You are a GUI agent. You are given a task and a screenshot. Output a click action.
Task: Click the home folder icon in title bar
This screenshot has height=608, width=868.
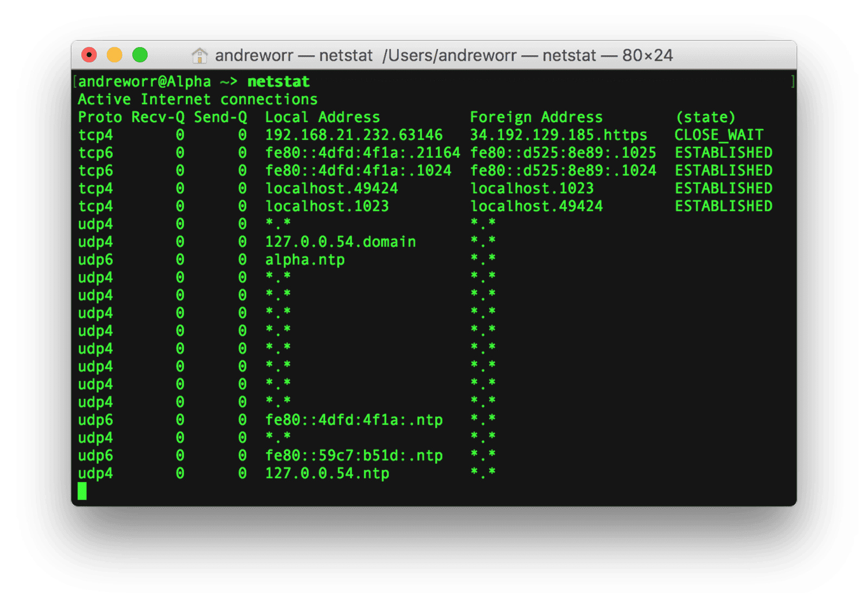tap(200, 55)
